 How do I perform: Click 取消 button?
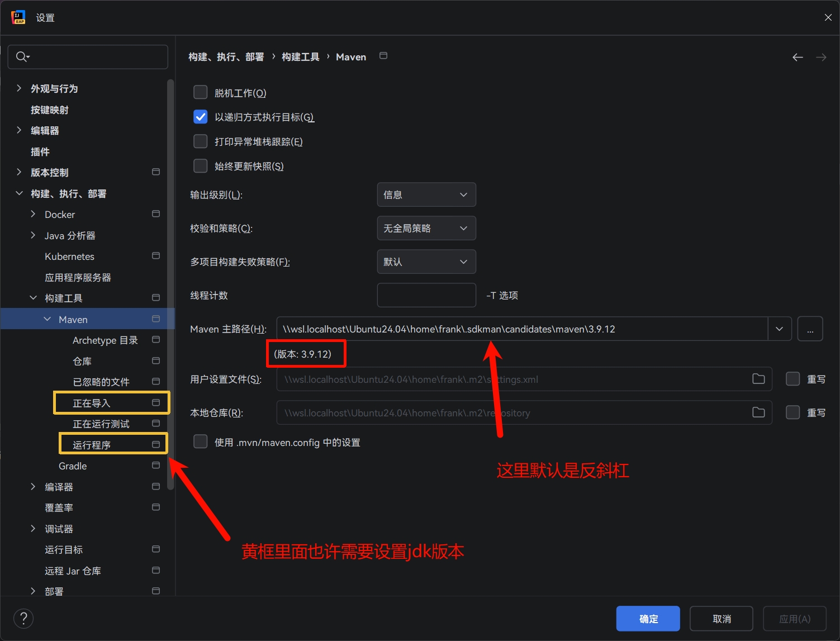(722, 619)
